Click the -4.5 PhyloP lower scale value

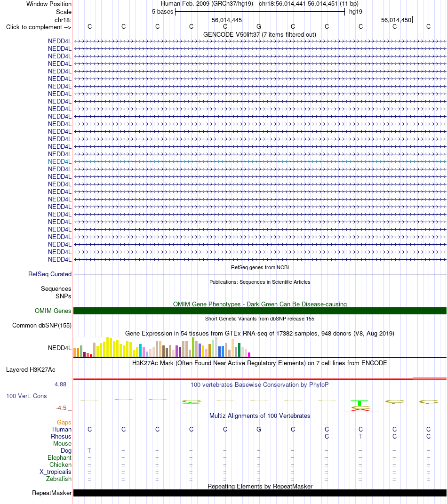(61, 408)
